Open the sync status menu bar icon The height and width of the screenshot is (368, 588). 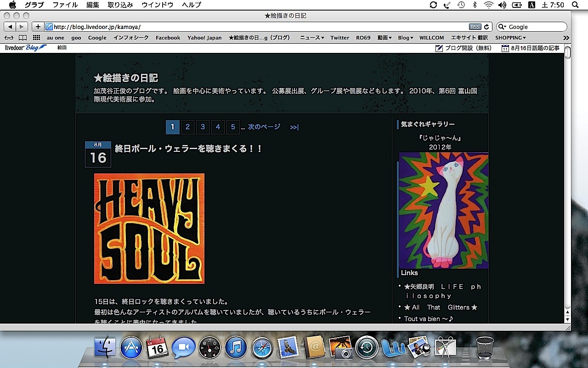[433, 5]
